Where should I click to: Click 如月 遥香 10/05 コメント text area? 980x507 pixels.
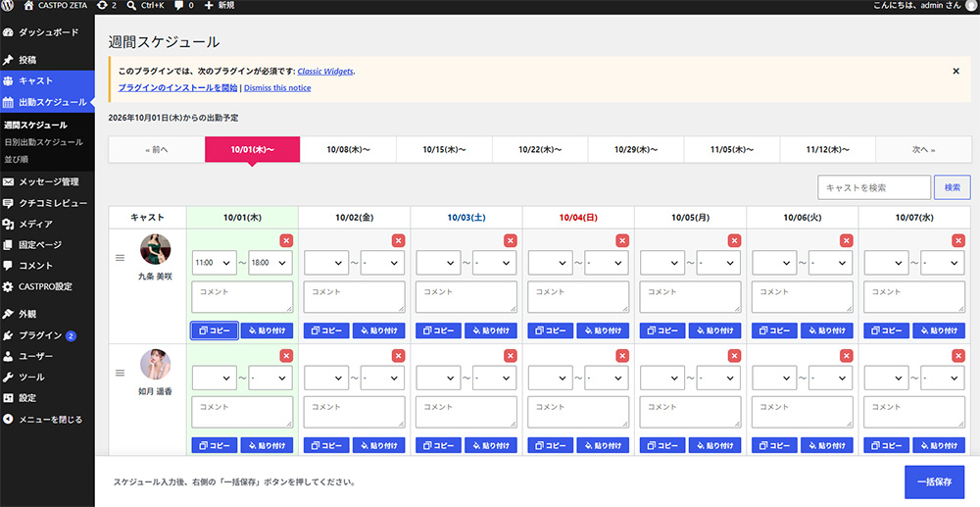tap(691, 412)
